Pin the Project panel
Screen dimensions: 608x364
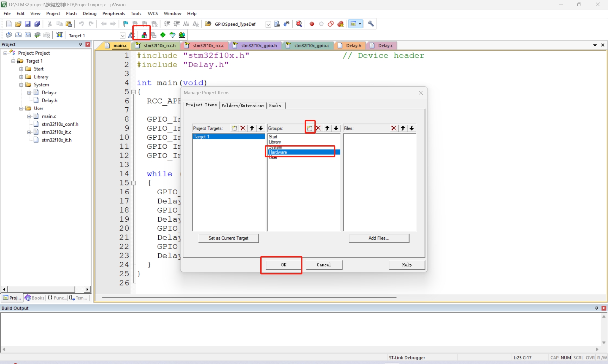(x=80, y=44)
